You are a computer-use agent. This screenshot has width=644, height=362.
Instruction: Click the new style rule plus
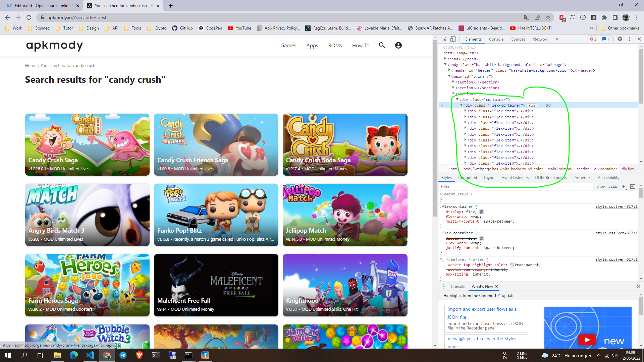coord(624,187)
